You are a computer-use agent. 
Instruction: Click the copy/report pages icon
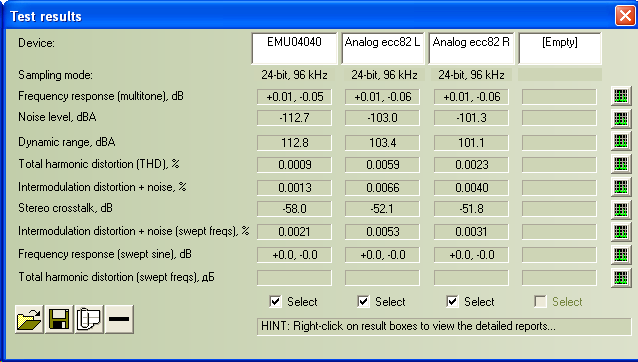[89, 319]
